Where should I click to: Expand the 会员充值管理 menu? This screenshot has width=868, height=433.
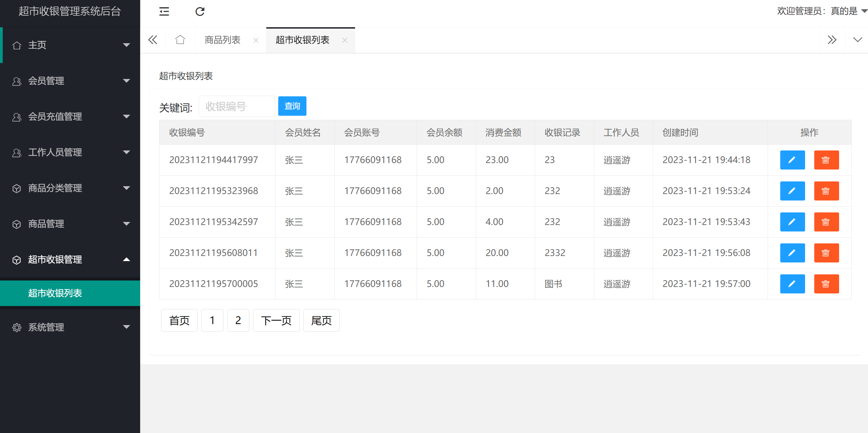coord(127,116)
